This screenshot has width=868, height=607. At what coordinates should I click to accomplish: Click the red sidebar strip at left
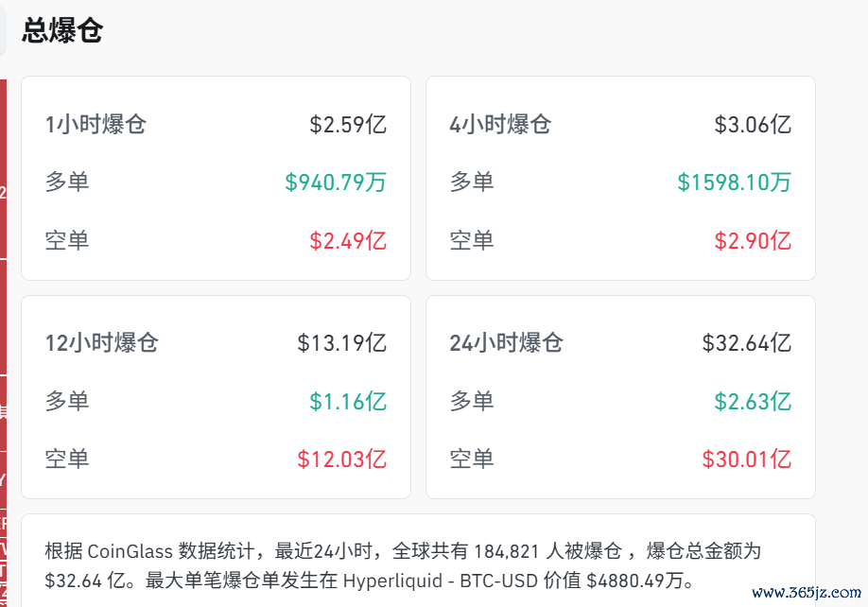pos(3,343)
